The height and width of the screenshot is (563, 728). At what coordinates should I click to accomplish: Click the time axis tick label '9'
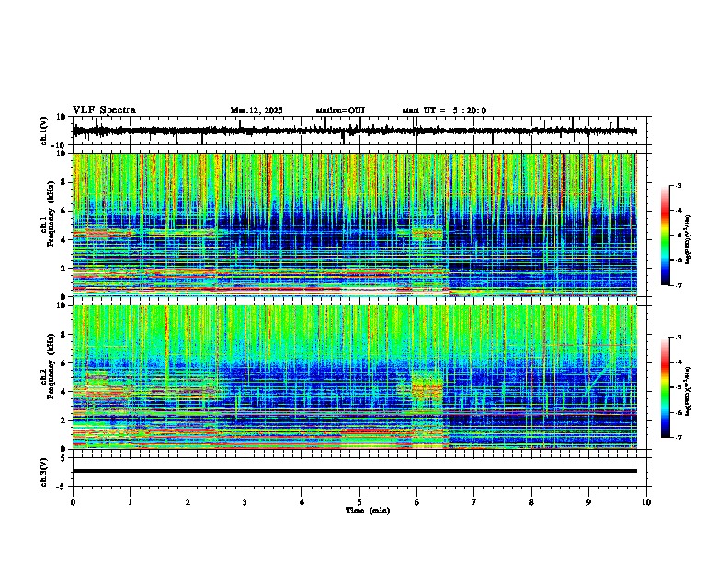[x=588, y=502]
